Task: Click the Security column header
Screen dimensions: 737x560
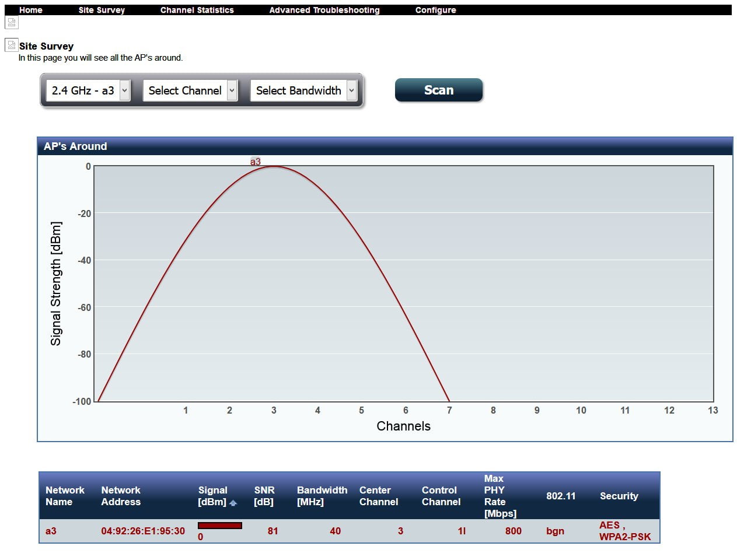Action: click(x=619, y=496)
